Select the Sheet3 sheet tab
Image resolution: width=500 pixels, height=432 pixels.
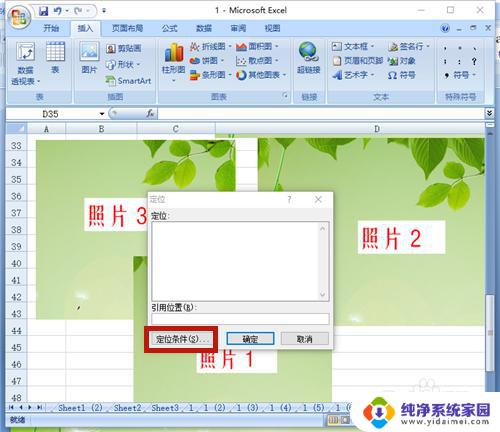coord(165,408)
